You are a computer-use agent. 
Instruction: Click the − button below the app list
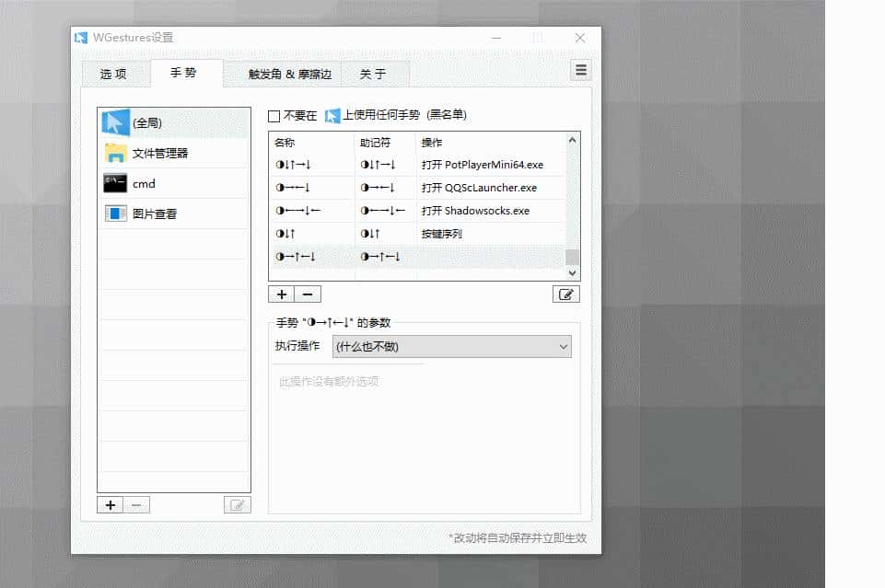click(135, 504)
